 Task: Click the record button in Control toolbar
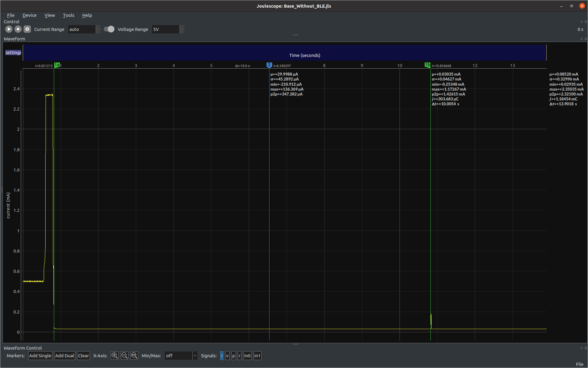pyautogui.click(x=18, y=29)
